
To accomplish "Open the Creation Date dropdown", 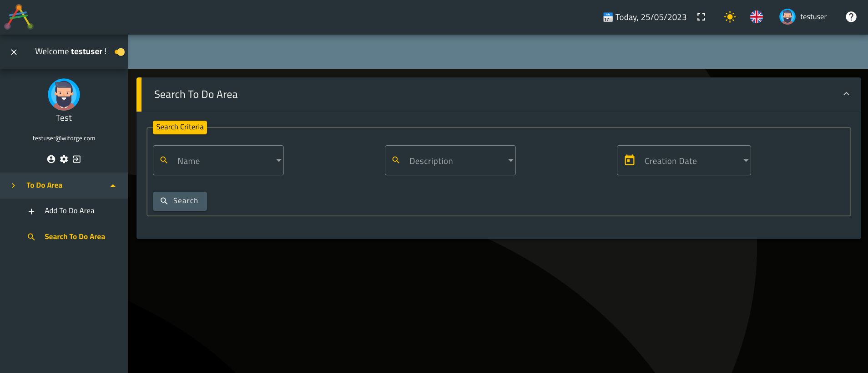I will click(x=746, y=160).
